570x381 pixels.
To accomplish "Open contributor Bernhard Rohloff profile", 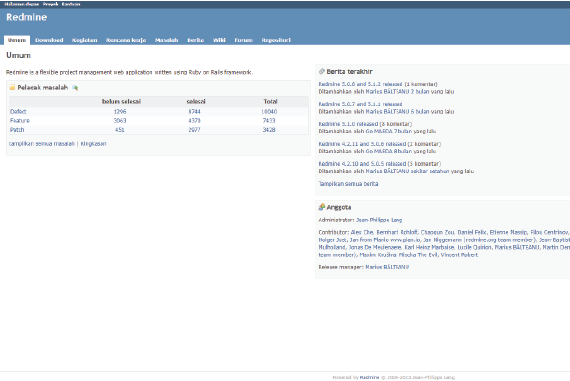I will coord(397,232).
